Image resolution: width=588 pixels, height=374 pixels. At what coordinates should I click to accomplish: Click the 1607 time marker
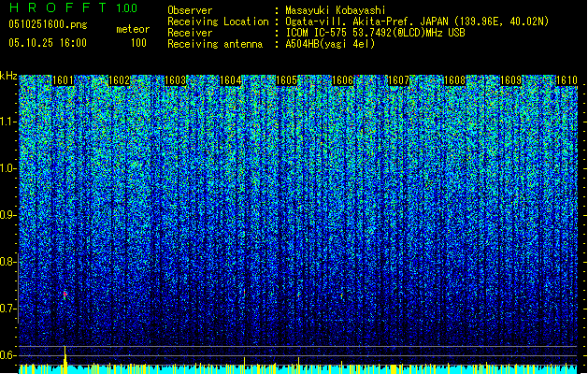pos(398,80)
